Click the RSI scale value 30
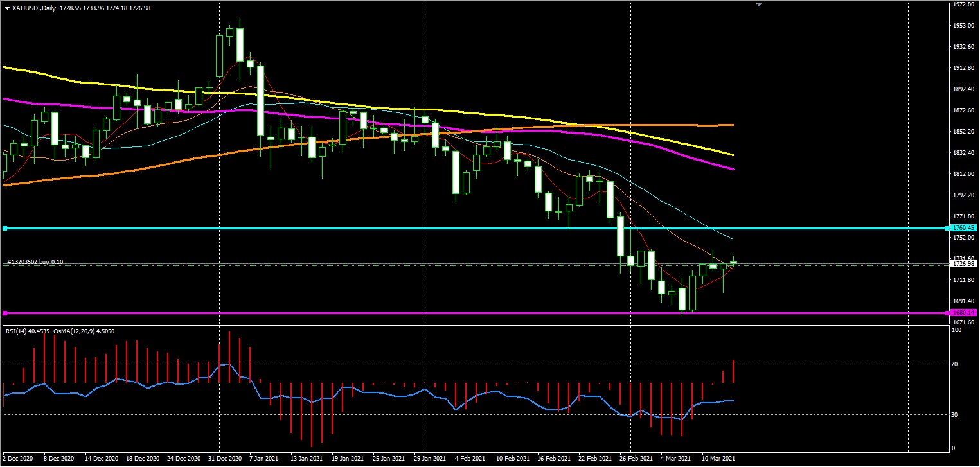 pos(954,415)
